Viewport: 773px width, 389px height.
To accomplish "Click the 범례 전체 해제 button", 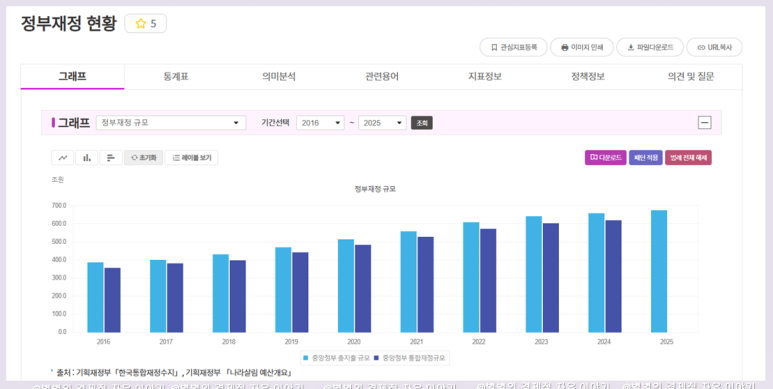I will [688, 158].
